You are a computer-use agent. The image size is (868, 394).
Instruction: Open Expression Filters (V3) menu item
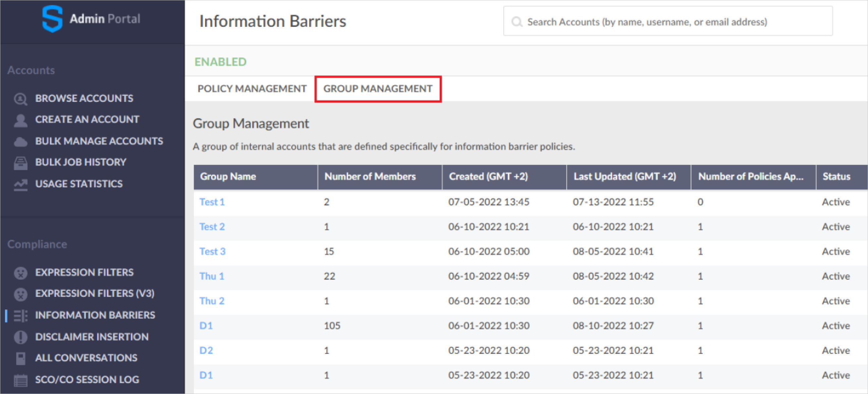coord(95,294)
